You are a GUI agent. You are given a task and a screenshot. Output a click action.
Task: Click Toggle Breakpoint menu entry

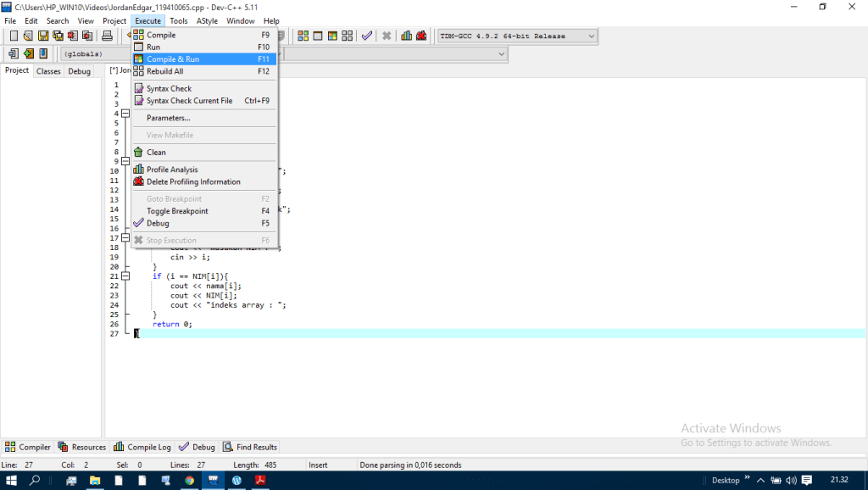coord(177,211)
